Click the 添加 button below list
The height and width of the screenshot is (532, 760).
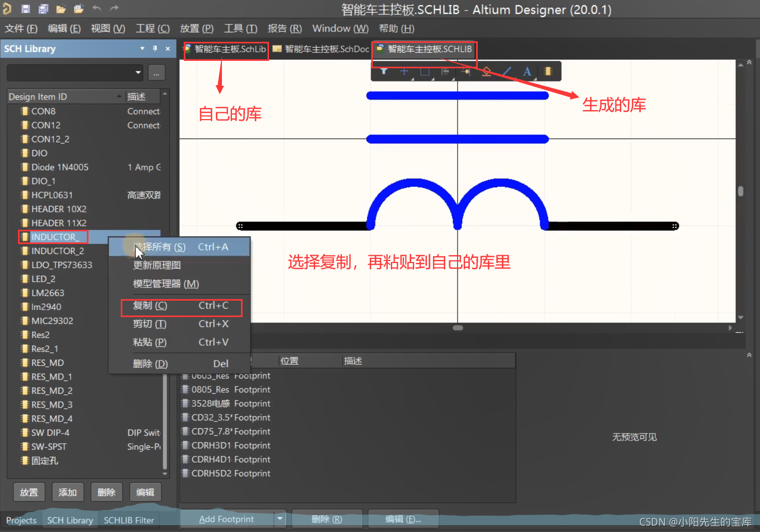(x=67, y=492)
